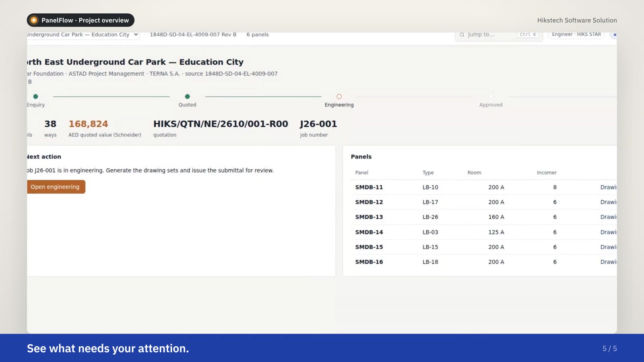Click the Ctrl K shortcut badge
644x362 pixels.
(528, 35)
